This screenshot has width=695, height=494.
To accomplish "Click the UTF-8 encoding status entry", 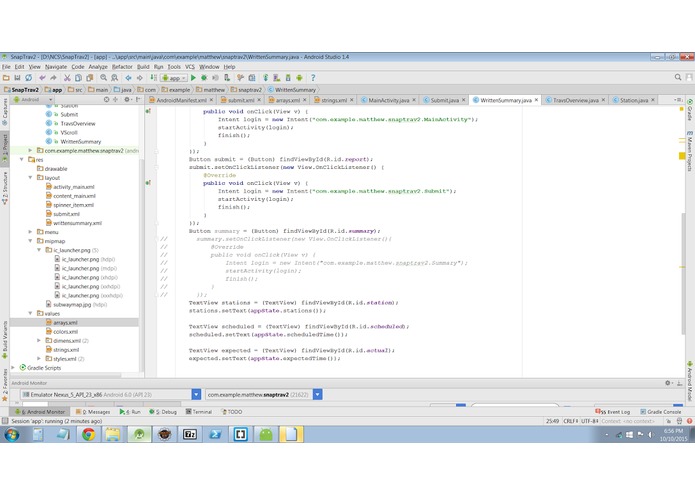I will point(589,421).
